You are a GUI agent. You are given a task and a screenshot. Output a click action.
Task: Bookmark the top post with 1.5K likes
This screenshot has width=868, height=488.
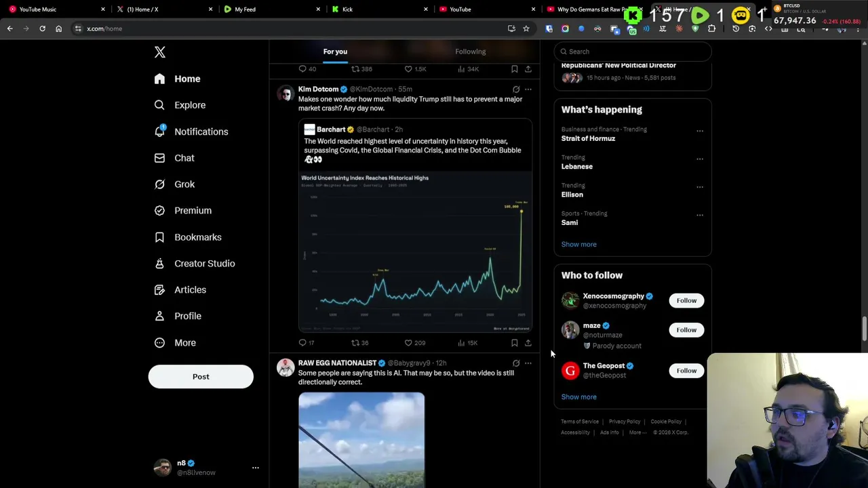pos(514,69)
